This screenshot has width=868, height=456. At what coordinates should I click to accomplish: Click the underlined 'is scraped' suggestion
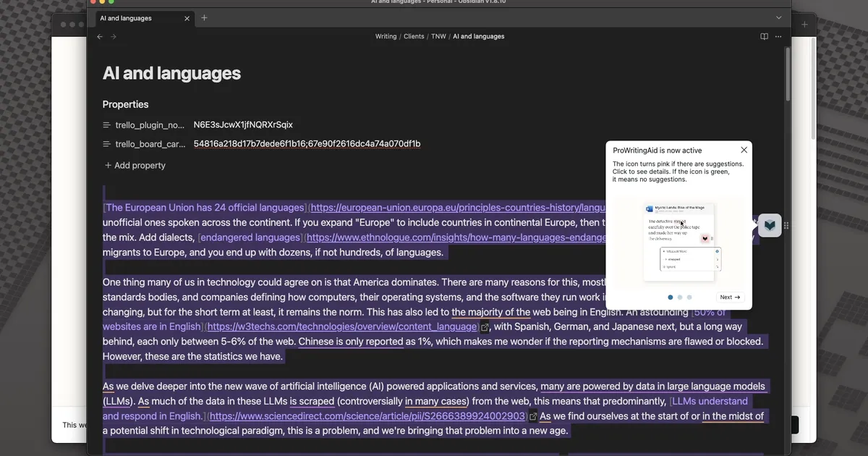pos(312,401)
